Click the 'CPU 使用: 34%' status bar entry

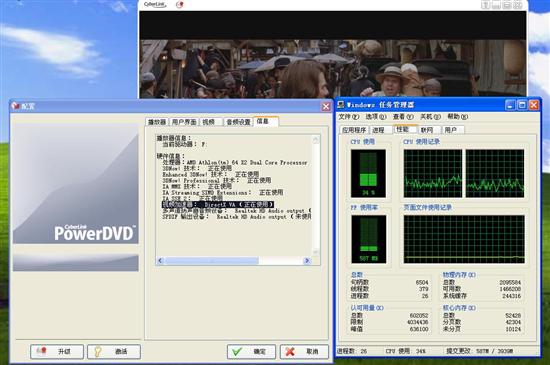point(405,351)
